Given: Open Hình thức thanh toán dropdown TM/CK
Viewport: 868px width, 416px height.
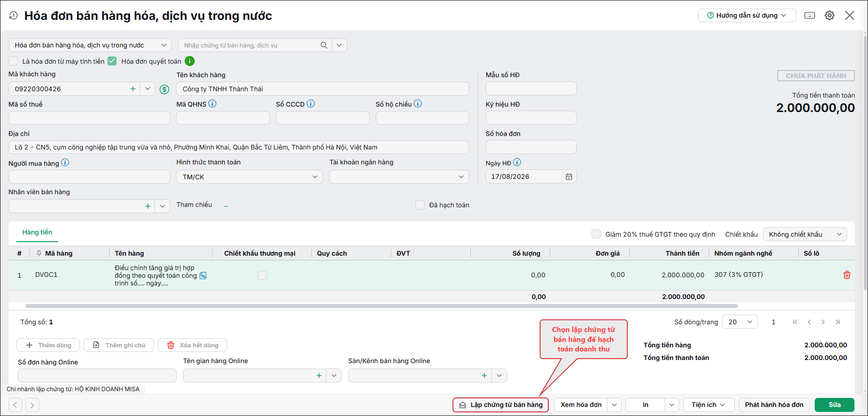Looking at the screenshot, I should (249, 177).
